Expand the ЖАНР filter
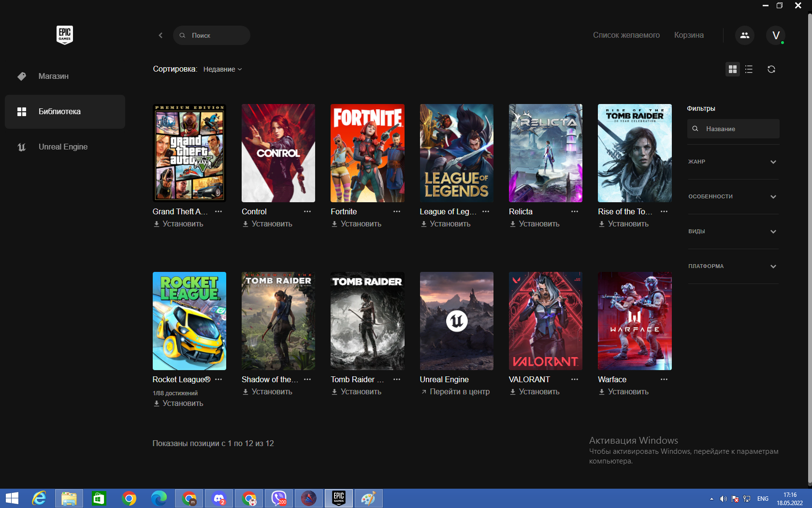This screenshot has height=508, width=812. (733, 162)
